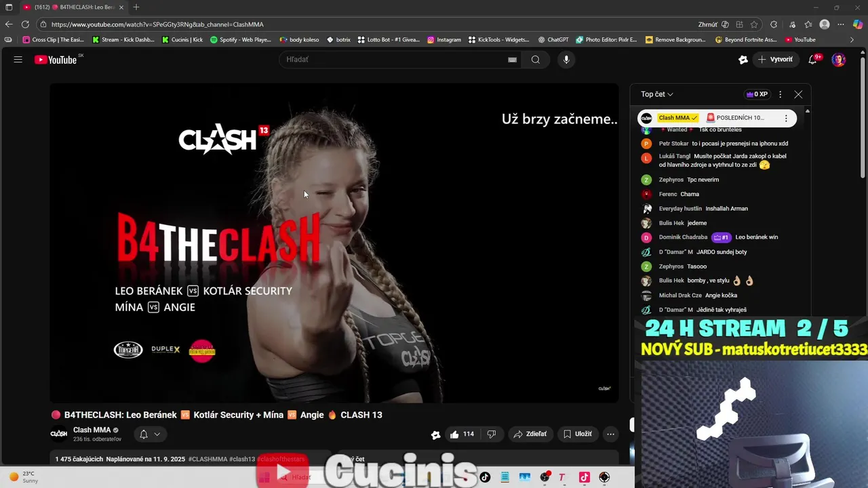Image resolution: width=868 pixels, height=488 pixels.
Task: Click Everyday hustlin's Inshallah Arman message
Action: pyautogui.click(x=719, y=209)
